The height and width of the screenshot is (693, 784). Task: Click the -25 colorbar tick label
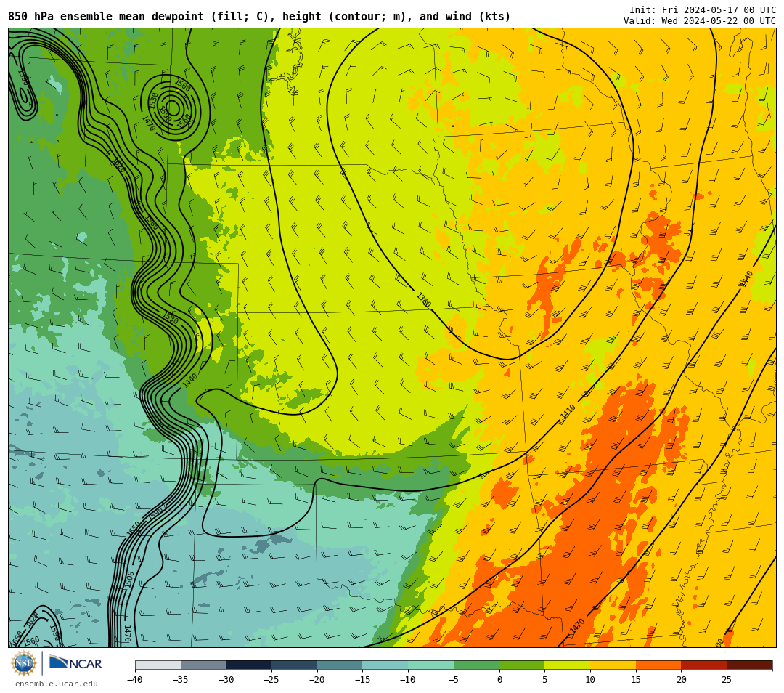(x=271, y=679)
